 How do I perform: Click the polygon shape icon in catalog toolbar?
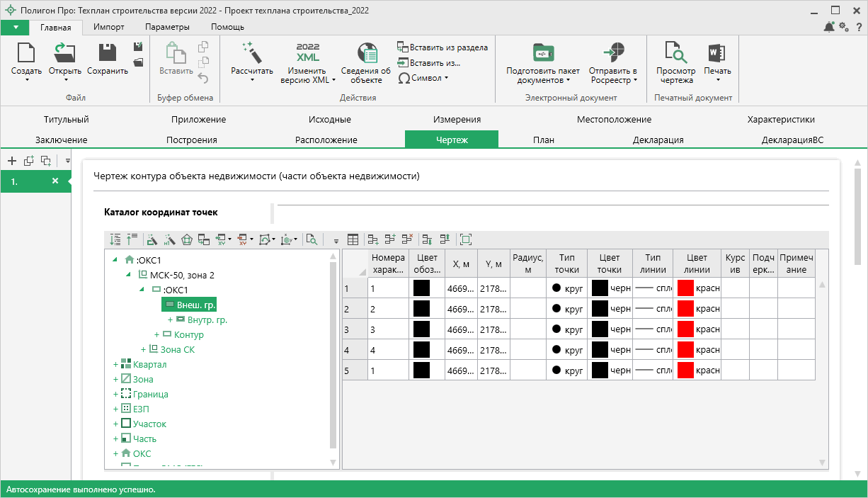point(187,239)
